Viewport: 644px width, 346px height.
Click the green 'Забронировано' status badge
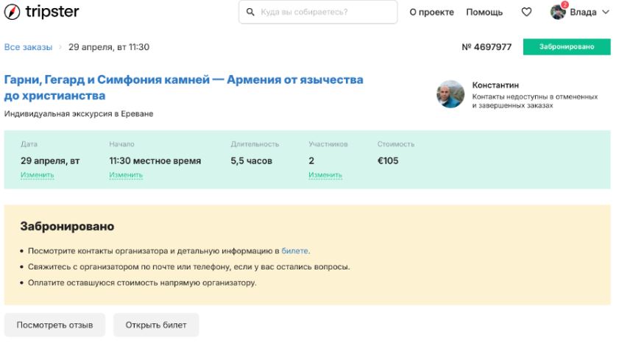pos(567,47)
